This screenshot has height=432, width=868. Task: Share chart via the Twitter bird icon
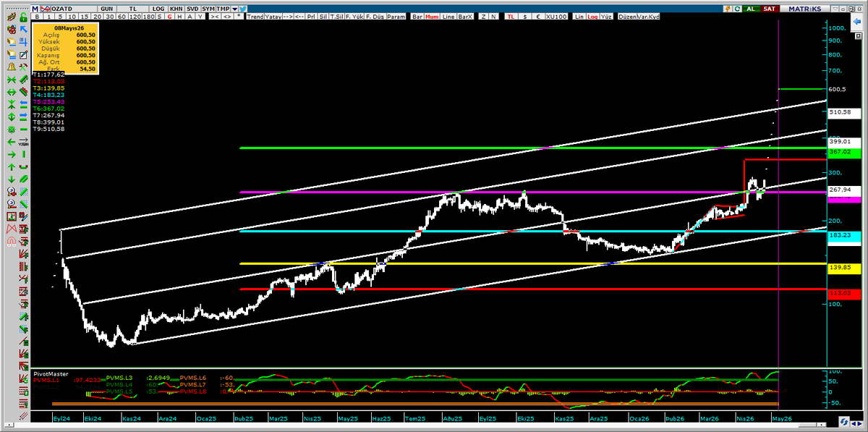(x=243, y=9)
